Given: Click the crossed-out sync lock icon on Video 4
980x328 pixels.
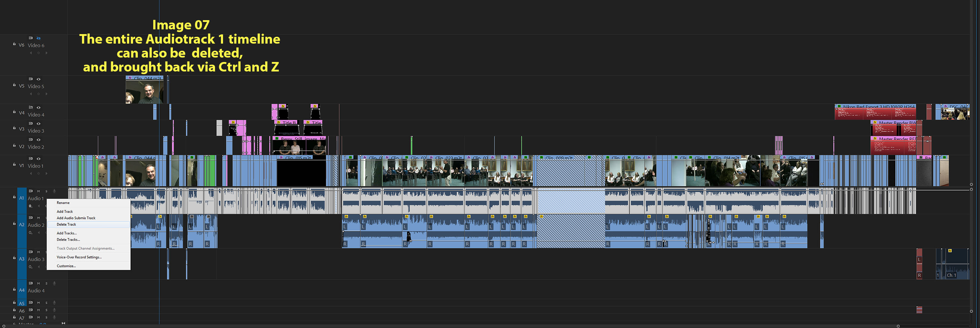Looking at the screenshot, I should click(x=31, y=107).
